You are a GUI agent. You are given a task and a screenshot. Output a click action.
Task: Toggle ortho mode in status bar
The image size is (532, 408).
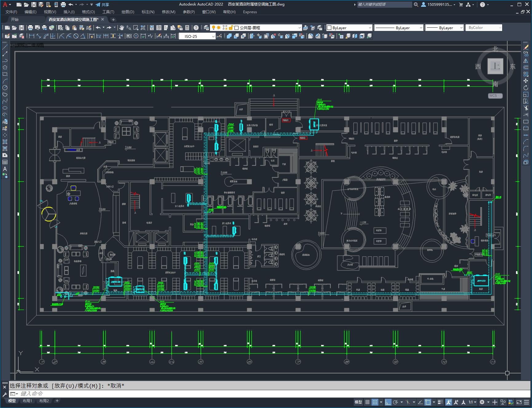(388, 402)
